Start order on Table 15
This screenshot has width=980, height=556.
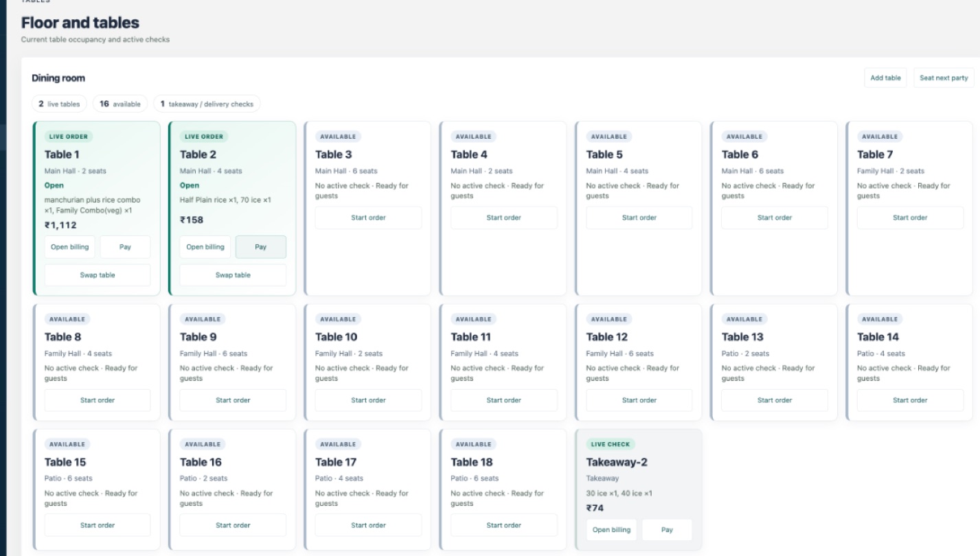click(x=98, y=525)
